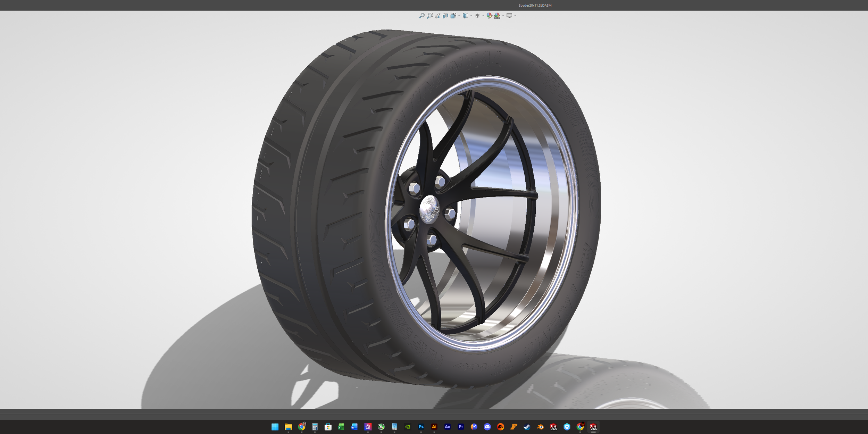
Task: Expand the Hide/Show Items dropdown arrow
Action: point(483,16)
